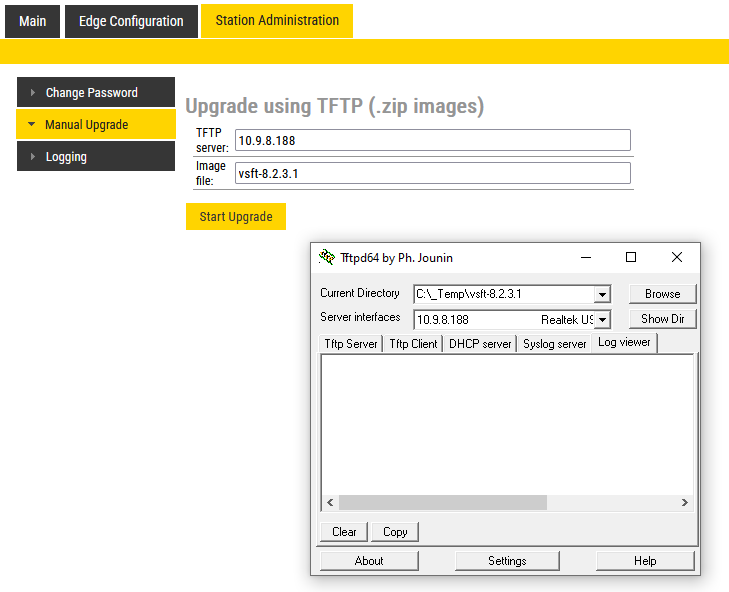Screen dimensions: 729x592
Task: Open the Syslog server tab
Action: pyautogui.click(x=555, y=344)
